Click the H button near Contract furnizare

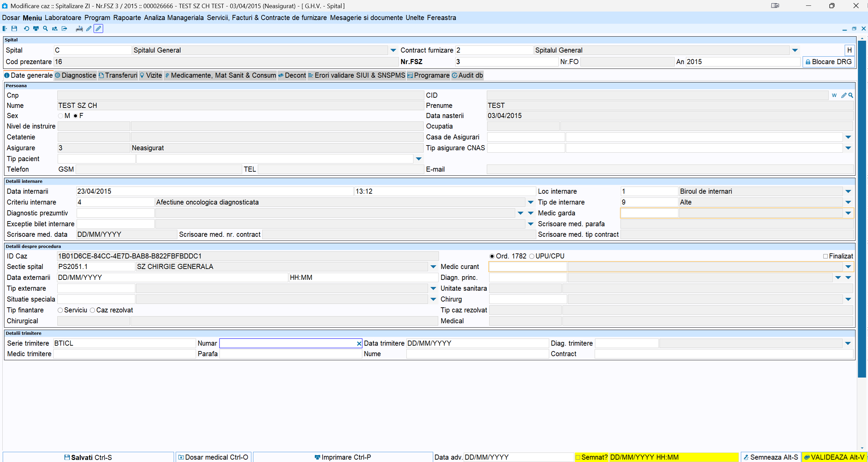pyautogui.click(x=849, y=50)
